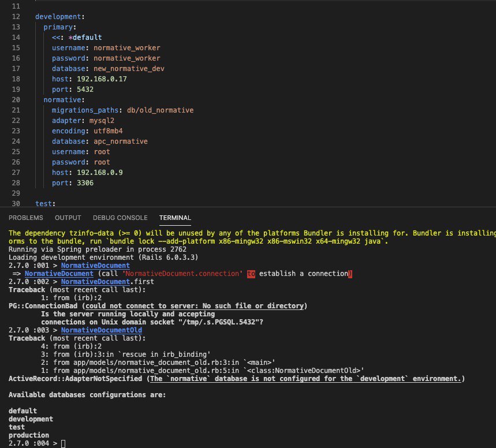Click 'db/old_normative' migrations path value
The image size is (496, 448).
click(x=160, y=110)
